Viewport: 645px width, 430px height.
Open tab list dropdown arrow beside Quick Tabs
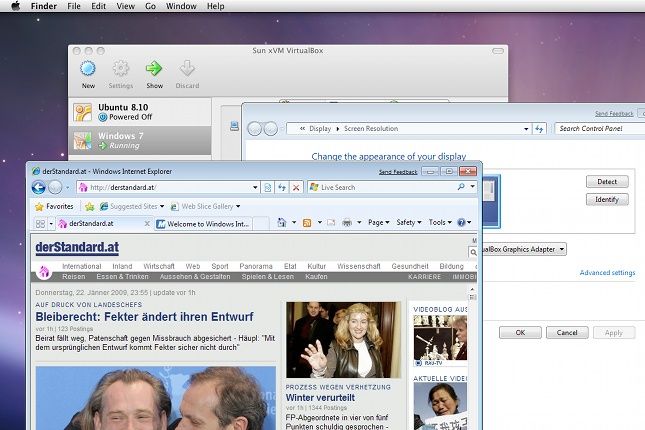pos(51,224)
